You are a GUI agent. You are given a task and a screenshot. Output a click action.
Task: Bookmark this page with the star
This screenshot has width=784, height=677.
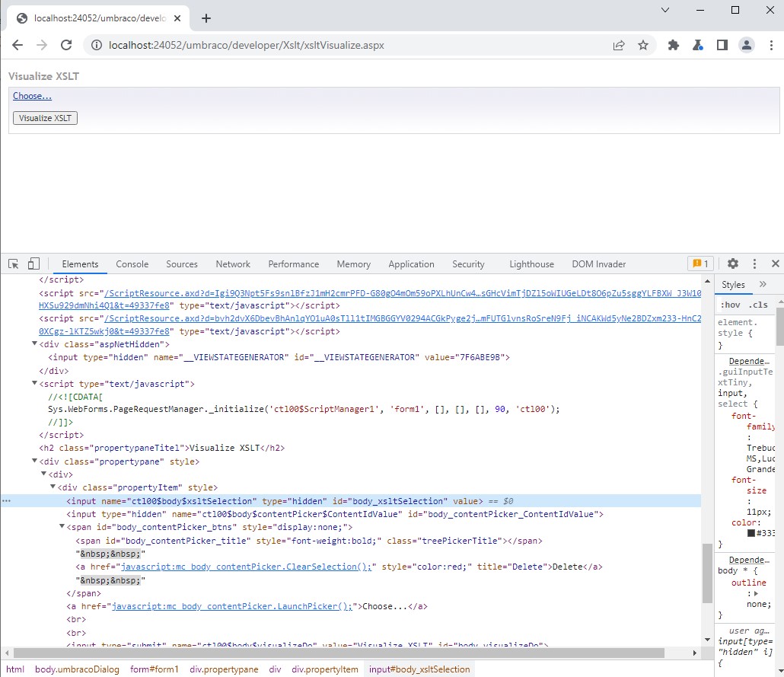(643, 45)
